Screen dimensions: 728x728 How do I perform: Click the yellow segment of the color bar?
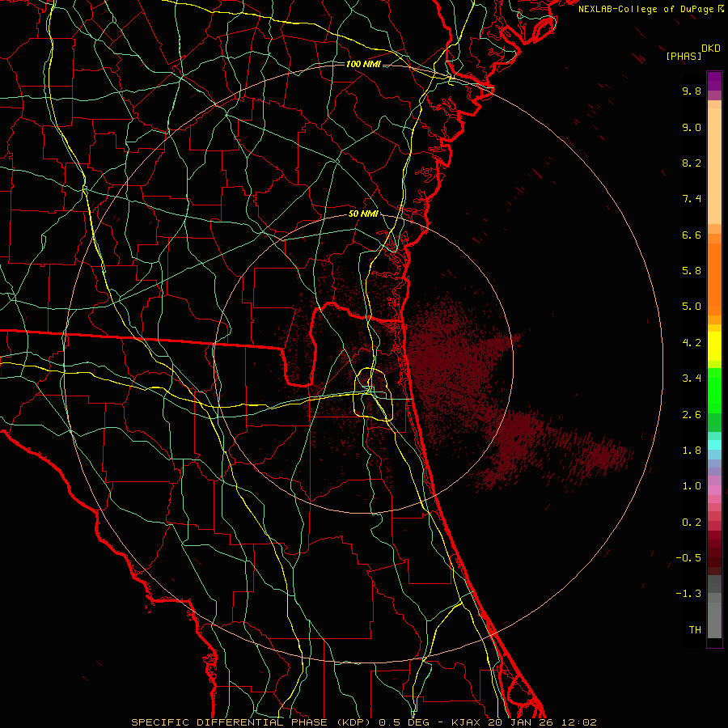tap(714, 346)
